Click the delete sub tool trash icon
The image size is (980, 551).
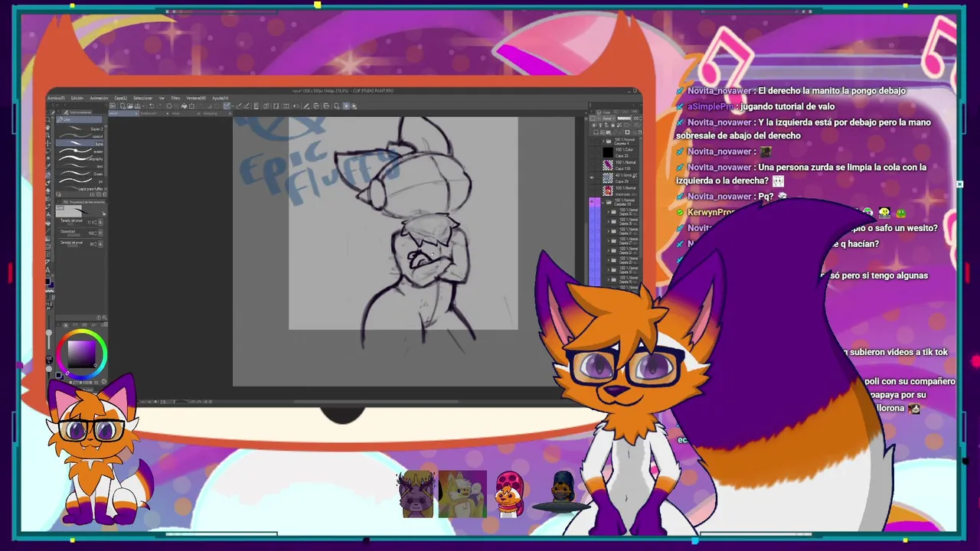(105, 194)
